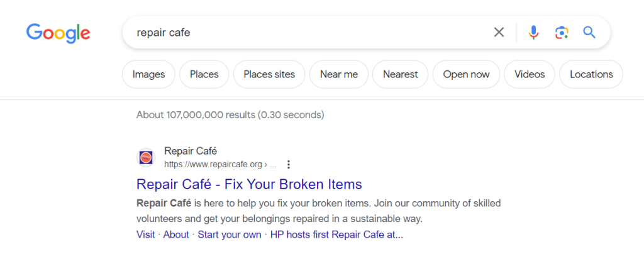
Task: Click the magnifying glass search icon
Action: pyautogui.click(x=589, y=33)
